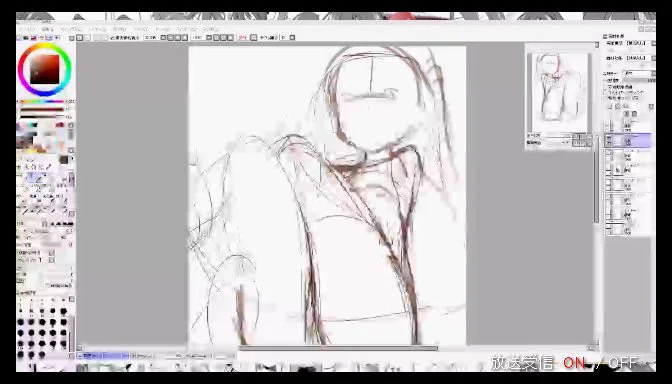Screen dimensions: 672x384
Task: Pick a shade in the saturation square
Action: pos(44,69)
